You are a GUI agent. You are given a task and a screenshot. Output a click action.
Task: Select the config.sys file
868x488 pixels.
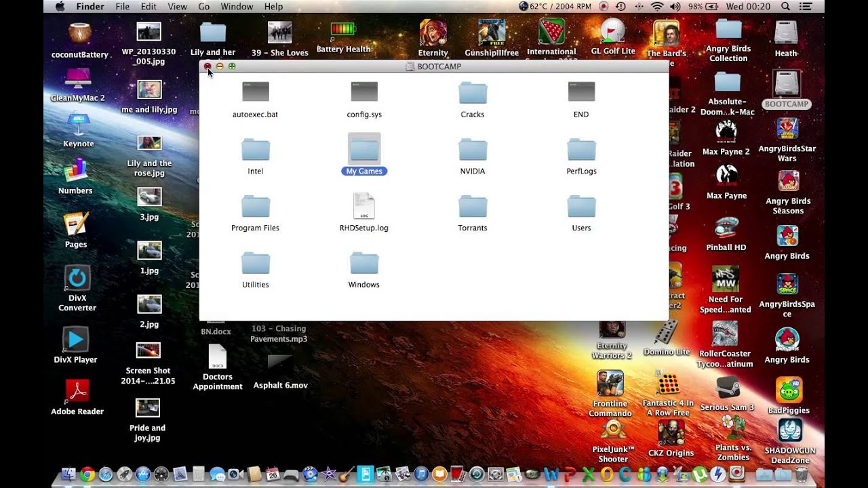coord(364,92)
